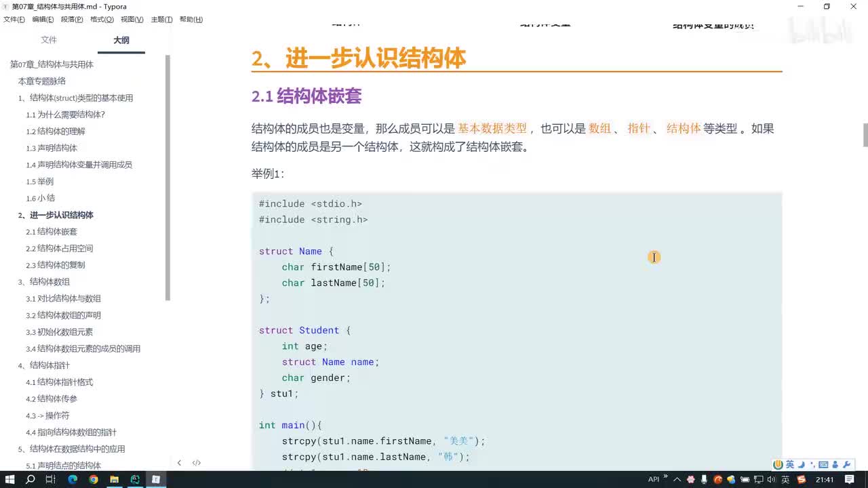
Task: Open Task View on the taskbar
Action: tap(50, 479)
